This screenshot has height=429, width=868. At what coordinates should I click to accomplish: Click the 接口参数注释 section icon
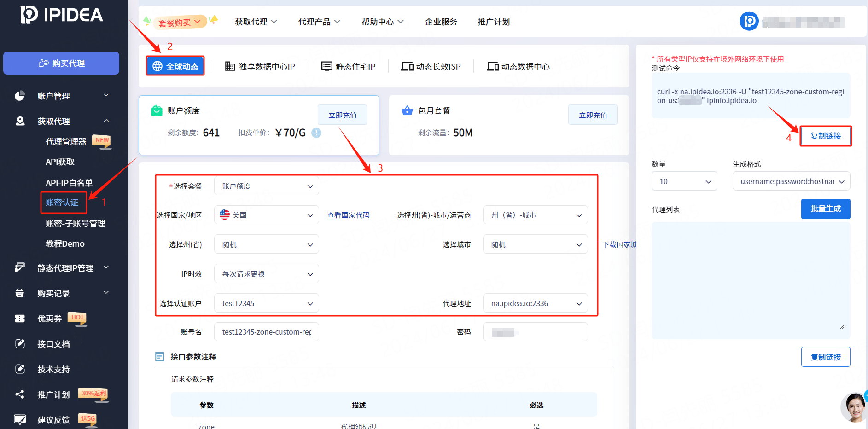pos(160,357)
